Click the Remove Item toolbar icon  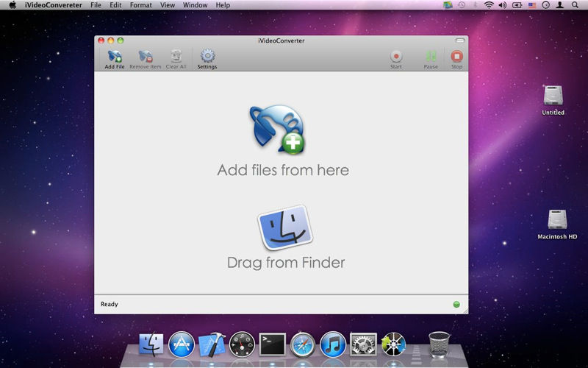point(145,57)
